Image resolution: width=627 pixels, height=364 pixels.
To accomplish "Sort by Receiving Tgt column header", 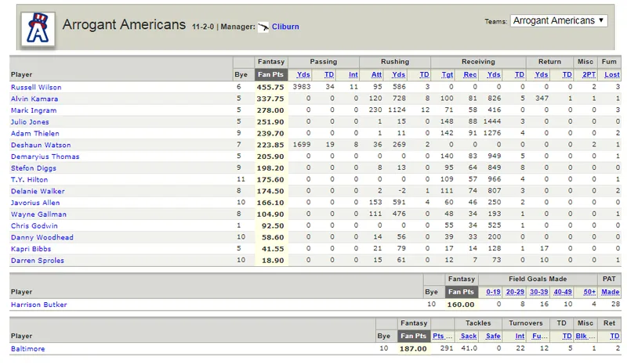I will tap(447, 74).
